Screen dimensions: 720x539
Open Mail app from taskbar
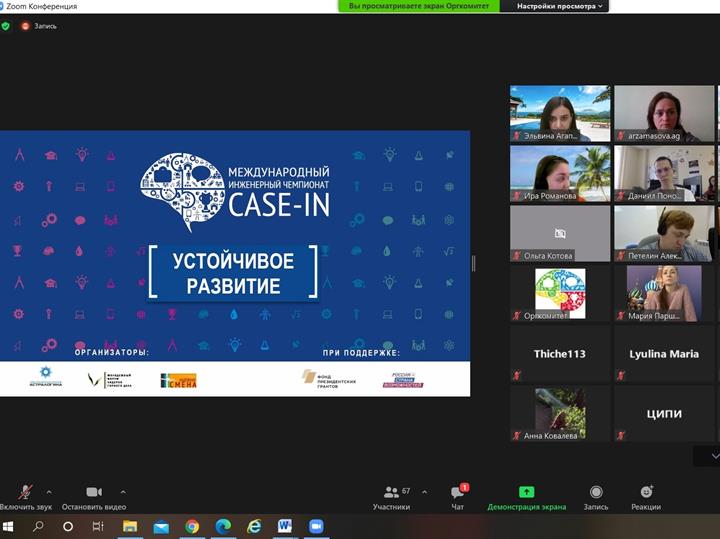(x=161, y=526)
